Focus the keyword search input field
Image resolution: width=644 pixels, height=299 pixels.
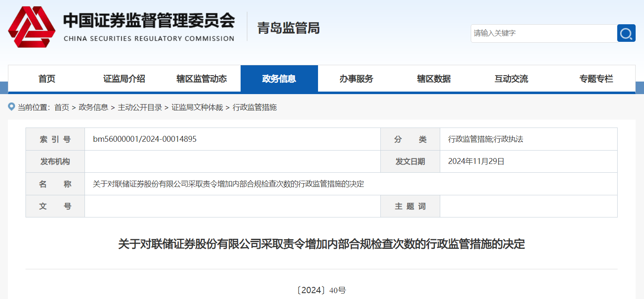[x=544, y=33]
